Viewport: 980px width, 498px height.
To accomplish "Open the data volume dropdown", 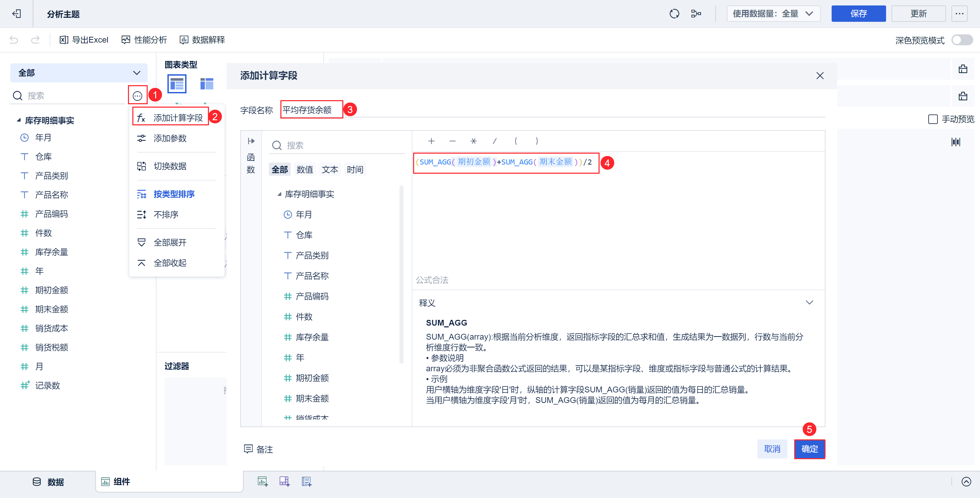I will [773, 14].
